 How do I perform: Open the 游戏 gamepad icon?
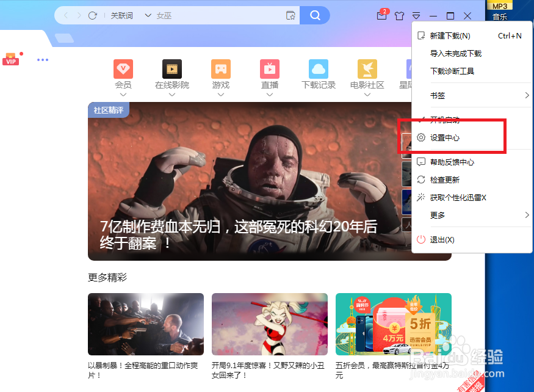coord(221,69)
